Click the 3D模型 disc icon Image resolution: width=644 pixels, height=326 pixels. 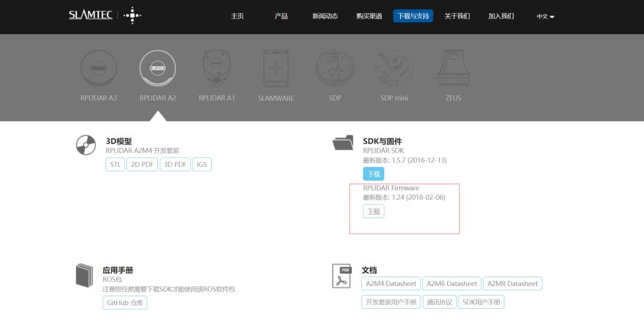[x=86, y=145]
